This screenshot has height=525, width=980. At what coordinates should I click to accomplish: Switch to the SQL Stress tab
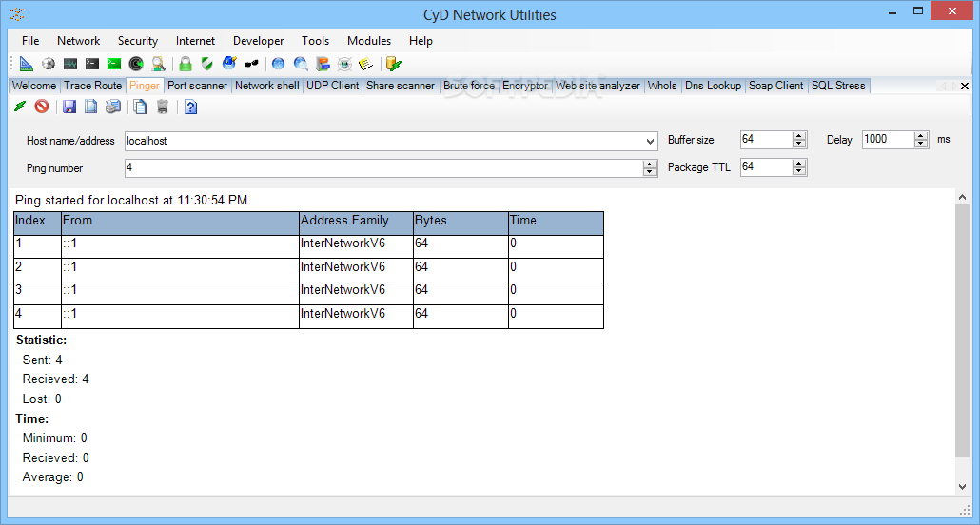pyautogui.click(x=838, y=86)
